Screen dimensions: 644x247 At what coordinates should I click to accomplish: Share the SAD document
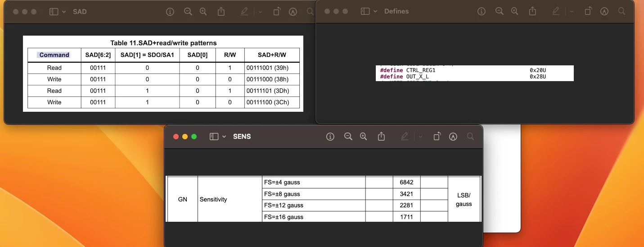221,12
